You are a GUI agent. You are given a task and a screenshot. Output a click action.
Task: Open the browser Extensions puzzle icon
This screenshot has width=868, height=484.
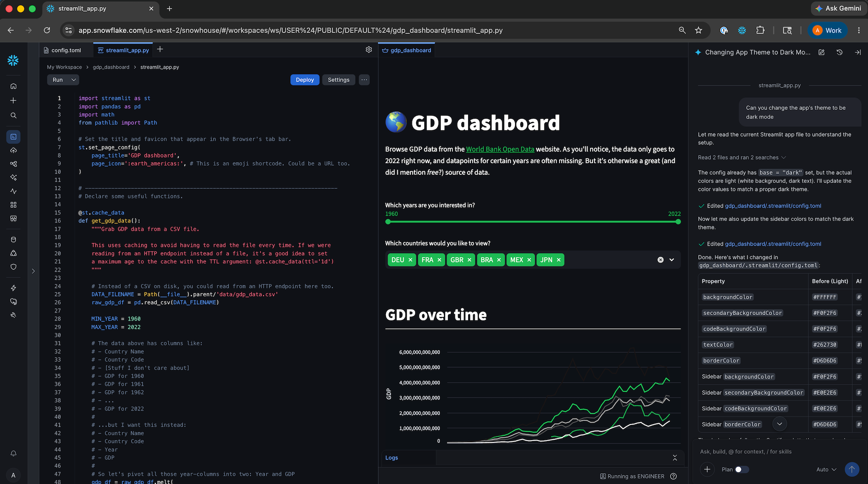click(x=760, y=30)
